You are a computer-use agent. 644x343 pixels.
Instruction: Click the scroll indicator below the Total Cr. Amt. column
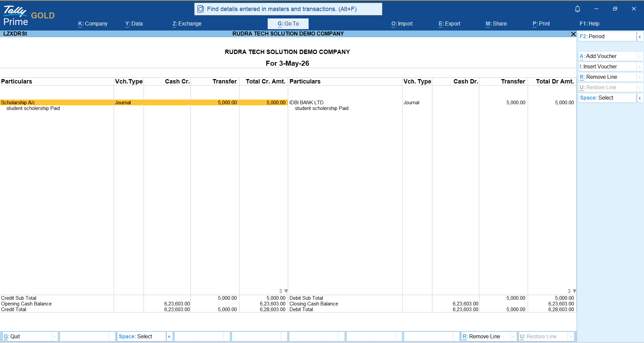283,291
